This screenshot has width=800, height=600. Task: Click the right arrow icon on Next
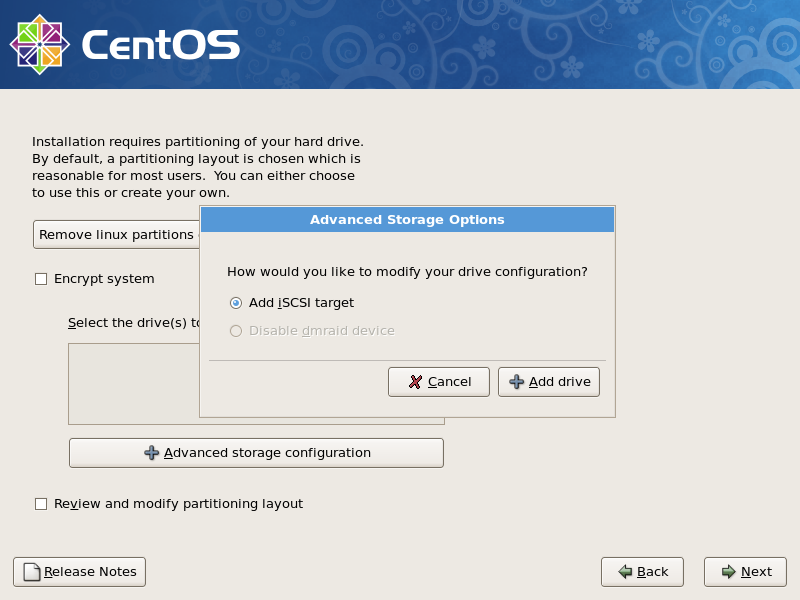tap(729, 572)
